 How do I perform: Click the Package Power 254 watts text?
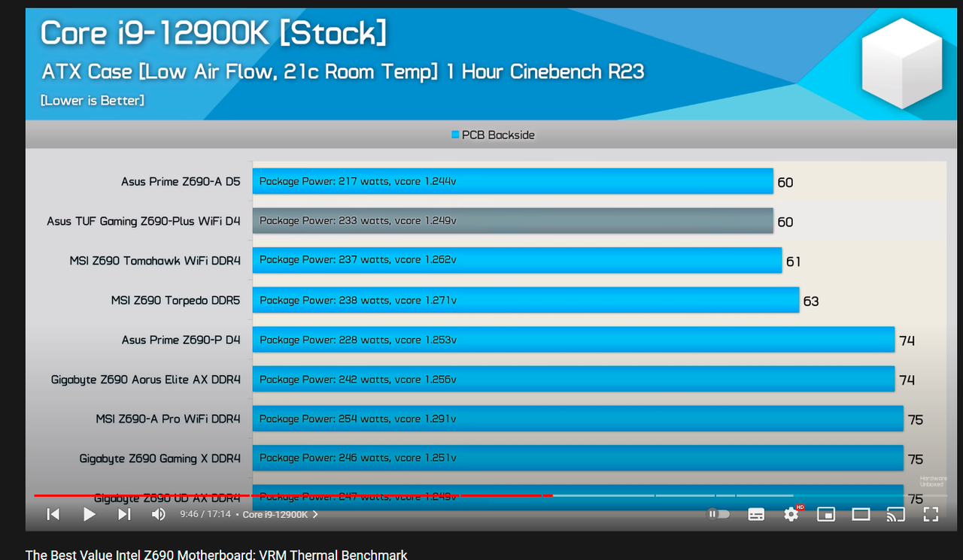pyautogui.click(x=358, y=419)
